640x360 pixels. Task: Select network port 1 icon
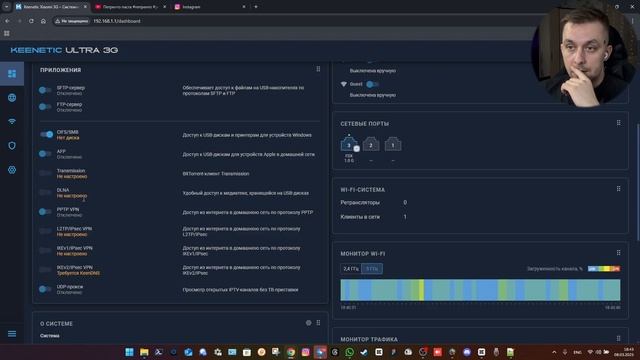(x=393, y=144)
